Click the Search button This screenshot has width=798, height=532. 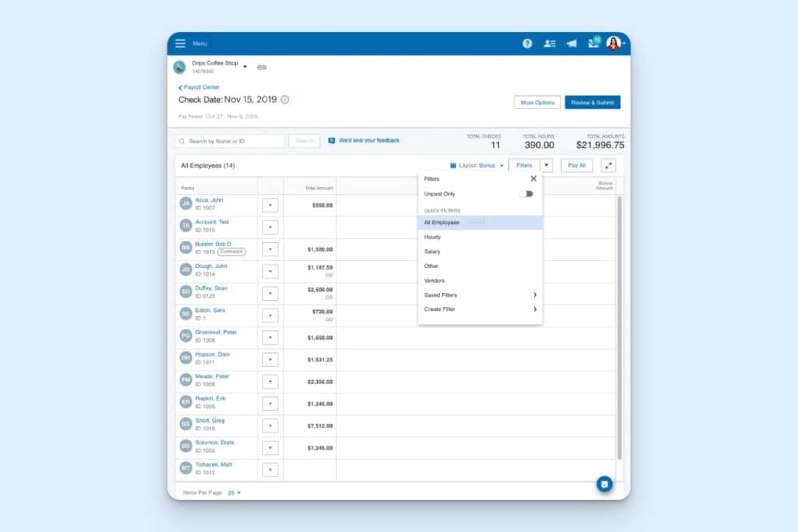coord(305,141)
